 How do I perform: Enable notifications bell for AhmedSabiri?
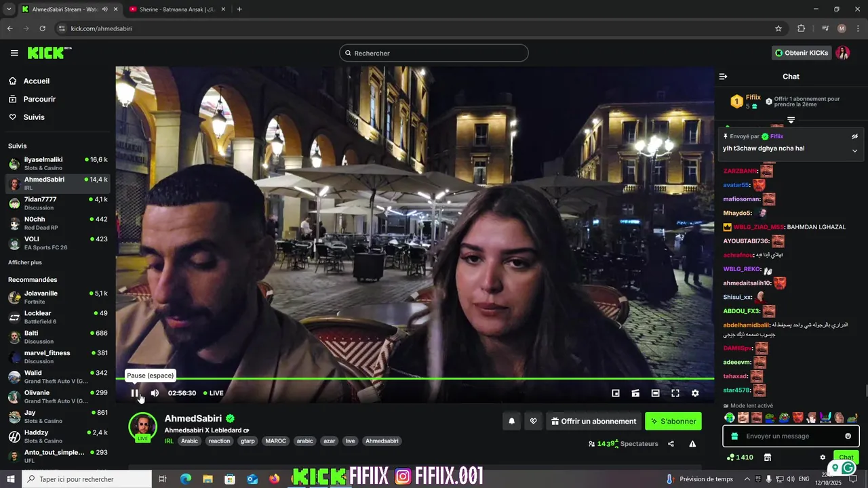pos(512,422)
